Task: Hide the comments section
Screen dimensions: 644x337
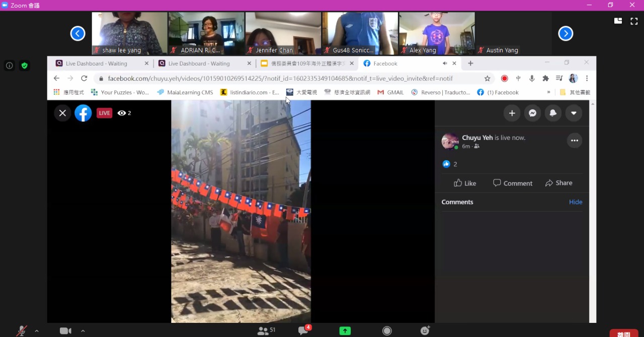Action: (576, 201)
